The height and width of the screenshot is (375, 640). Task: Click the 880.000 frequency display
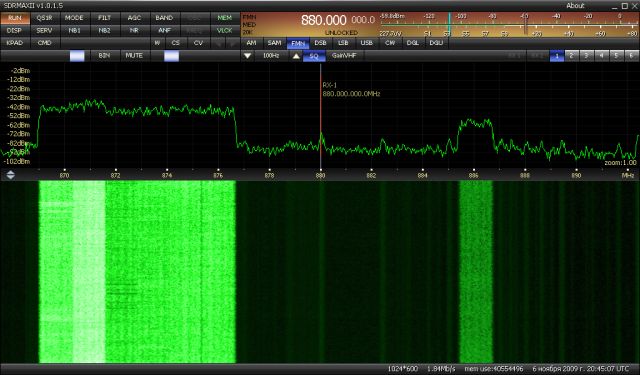[324, 20]
